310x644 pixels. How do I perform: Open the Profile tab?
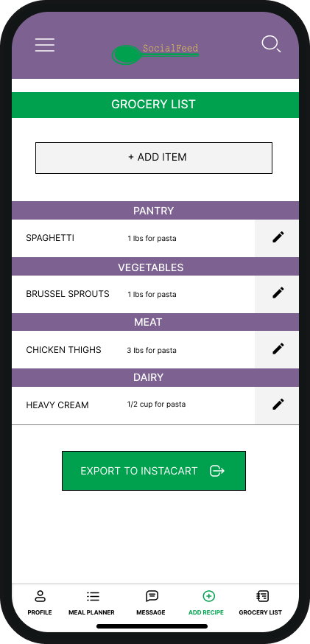(40, 603)
